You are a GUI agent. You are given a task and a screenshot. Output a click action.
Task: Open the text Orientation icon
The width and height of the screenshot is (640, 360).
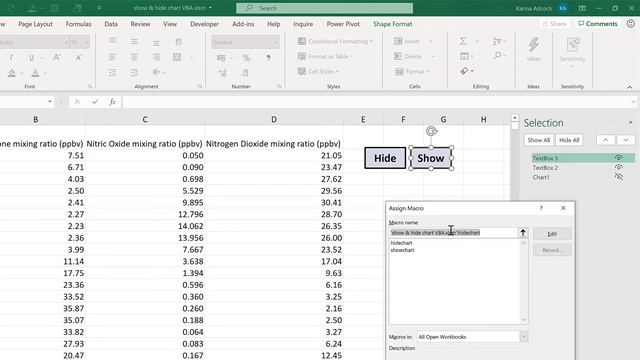[156, 73]
